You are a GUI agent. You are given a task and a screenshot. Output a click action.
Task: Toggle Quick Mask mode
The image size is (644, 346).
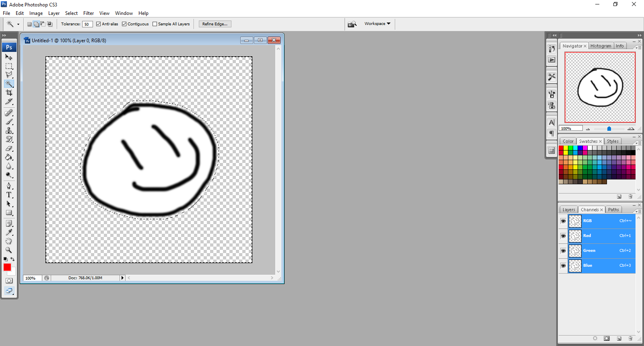pyautogui.click(x=9, y=280)
